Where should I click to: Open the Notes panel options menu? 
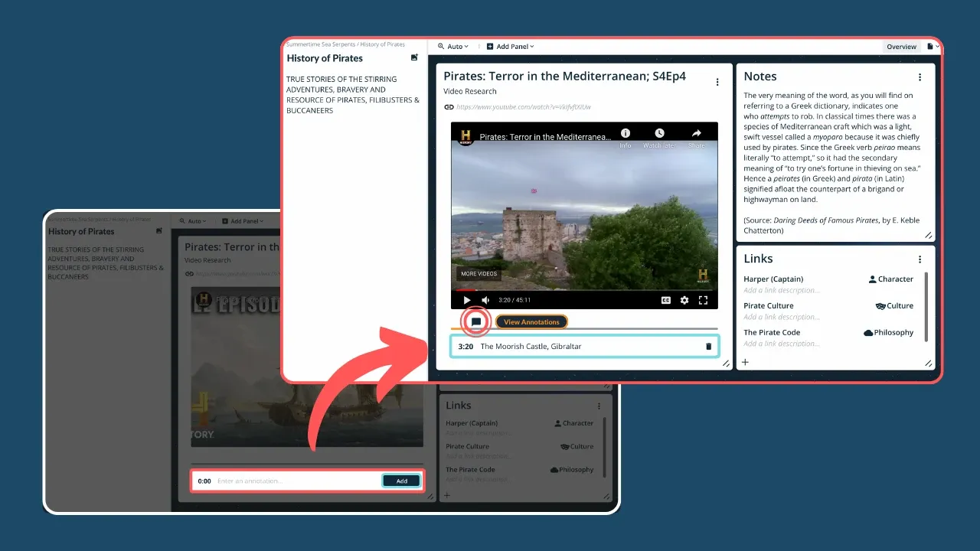tap(920, 77)
